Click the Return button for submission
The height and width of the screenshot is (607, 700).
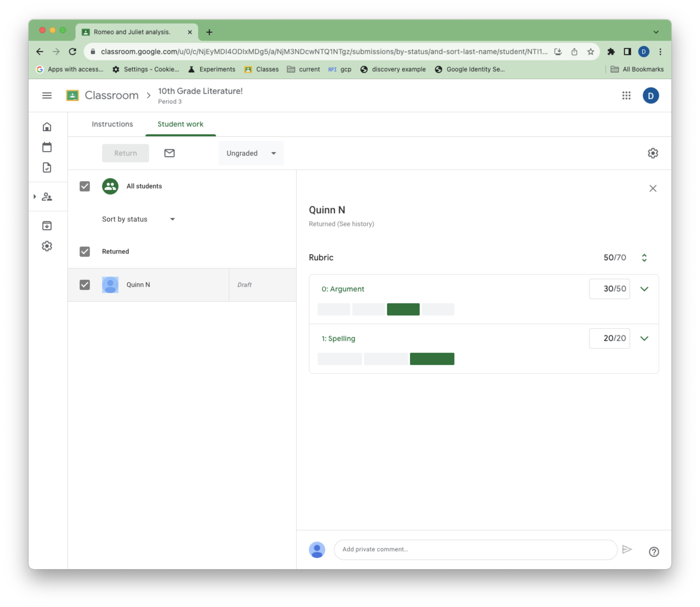point(126,153)
